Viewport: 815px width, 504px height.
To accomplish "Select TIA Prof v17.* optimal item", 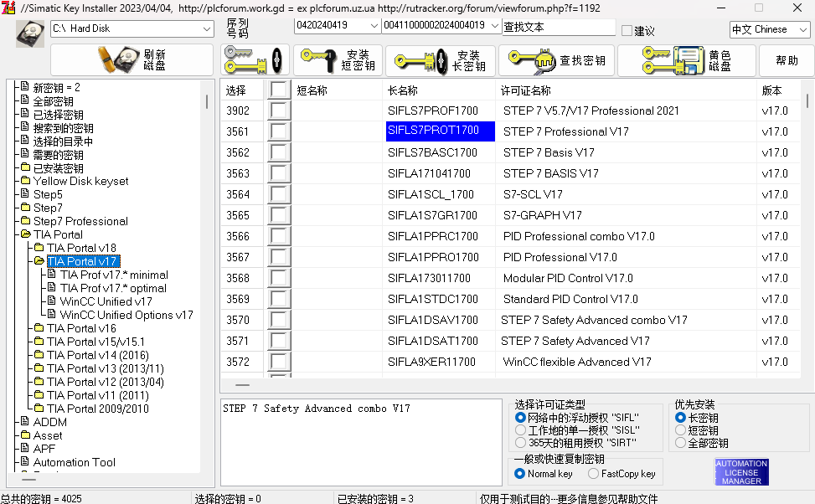I will point(113,288).
